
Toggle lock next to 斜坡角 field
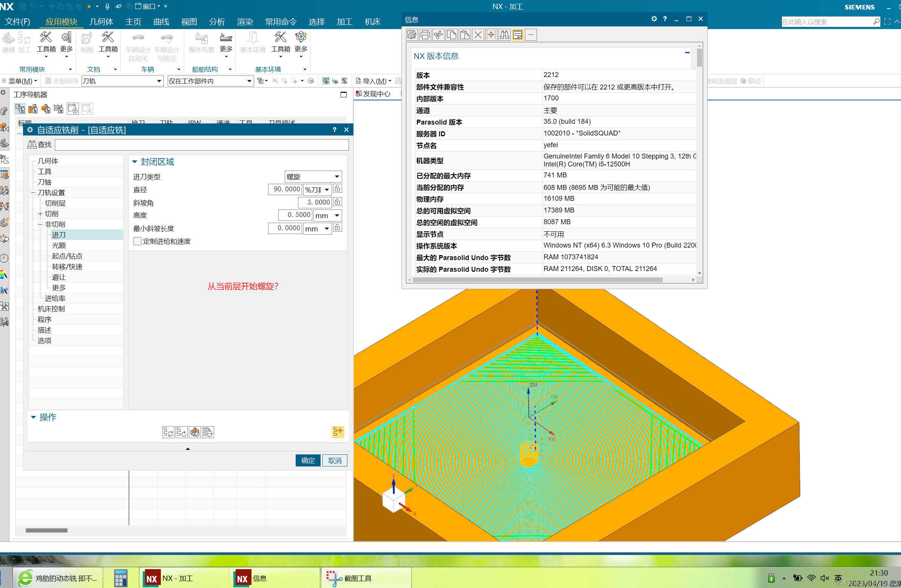(337, 202)
